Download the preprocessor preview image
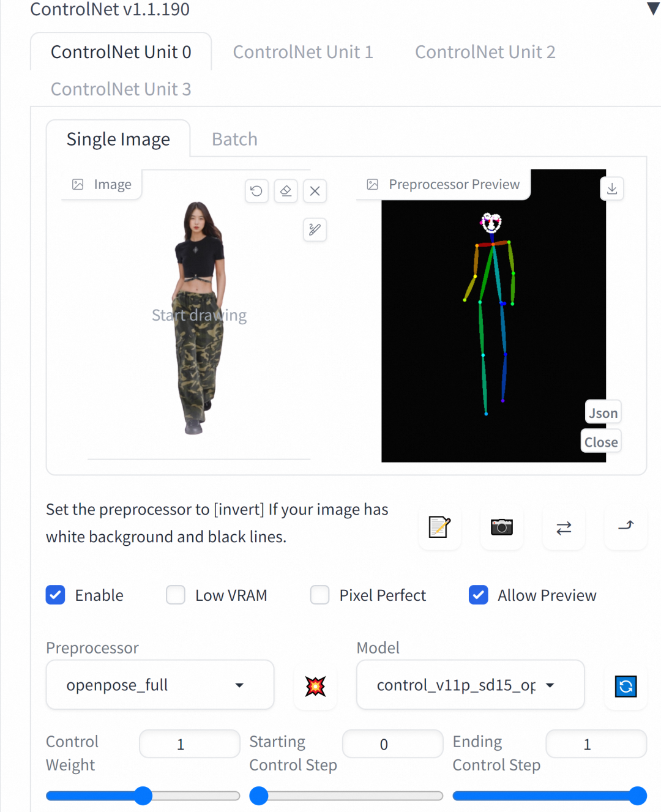This screenshot has height=812, width=661. [x=612, y=189]
